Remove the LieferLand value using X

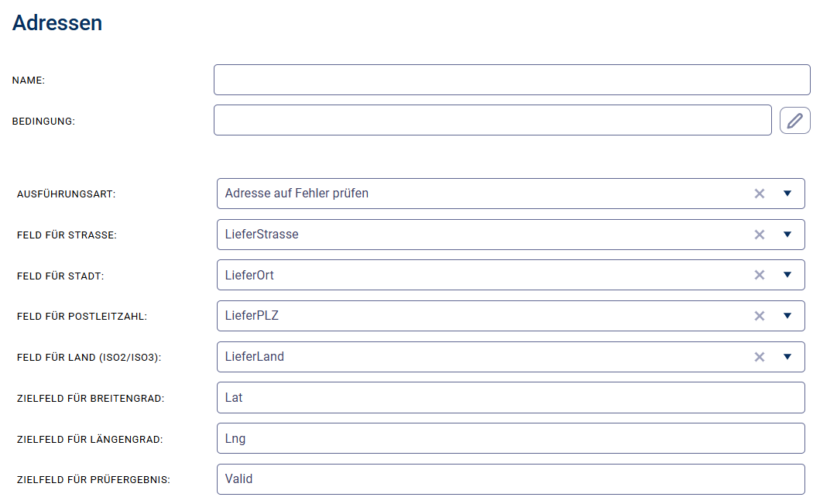point(760,357)
